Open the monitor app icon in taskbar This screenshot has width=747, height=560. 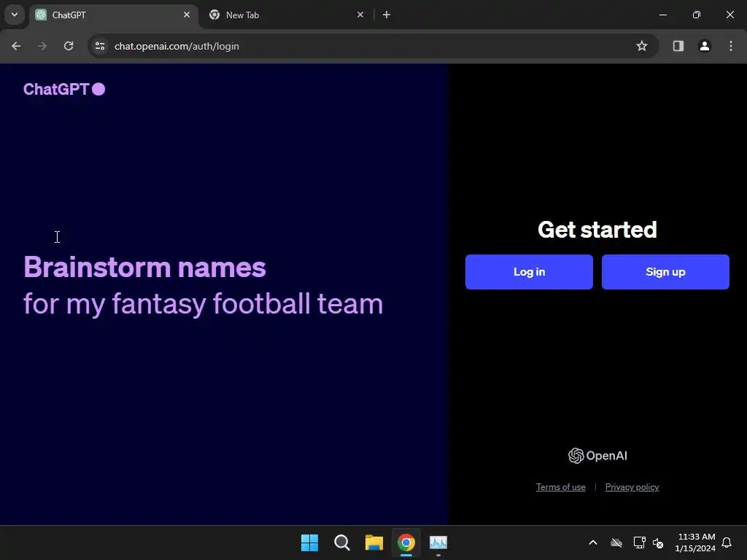[x=438, y=542]
